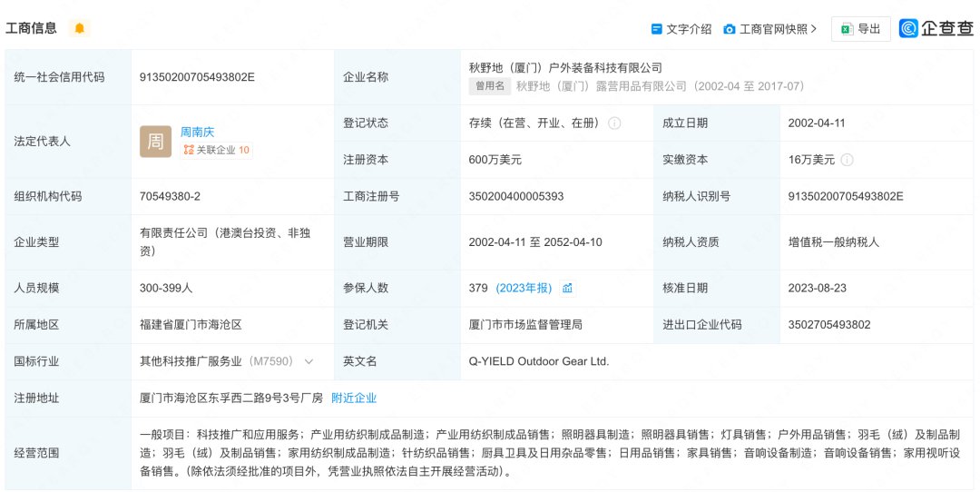The image size is (980, 492).
Task: Click the document icon before 文字介绍
Action: tap(656, 29)
